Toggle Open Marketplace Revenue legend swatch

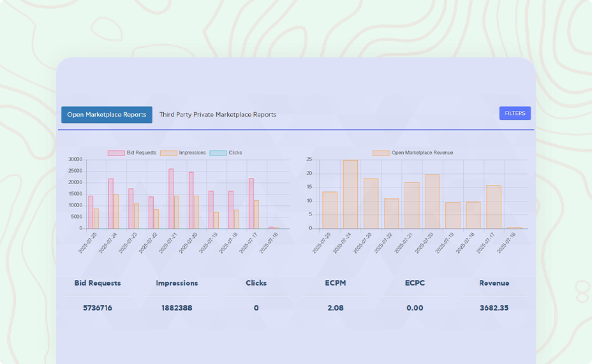click(381, 153)
